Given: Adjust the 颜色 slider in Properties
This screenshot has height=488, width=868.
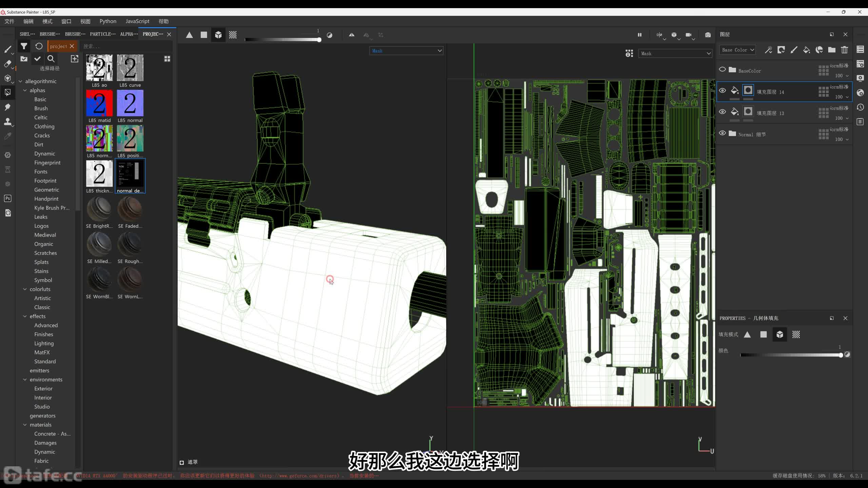Looking at the screenshot, I should (x=791, y=355).
